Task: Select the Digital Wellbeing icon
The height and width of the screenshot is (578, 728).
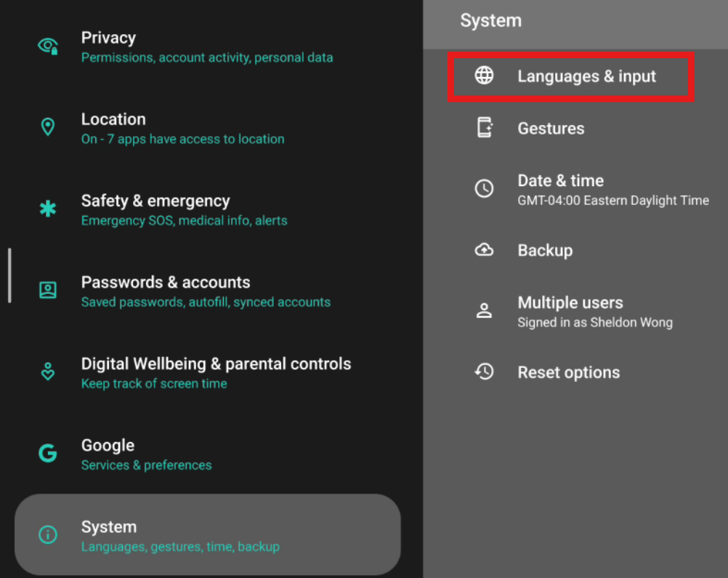Action: (x=48, y=372)
